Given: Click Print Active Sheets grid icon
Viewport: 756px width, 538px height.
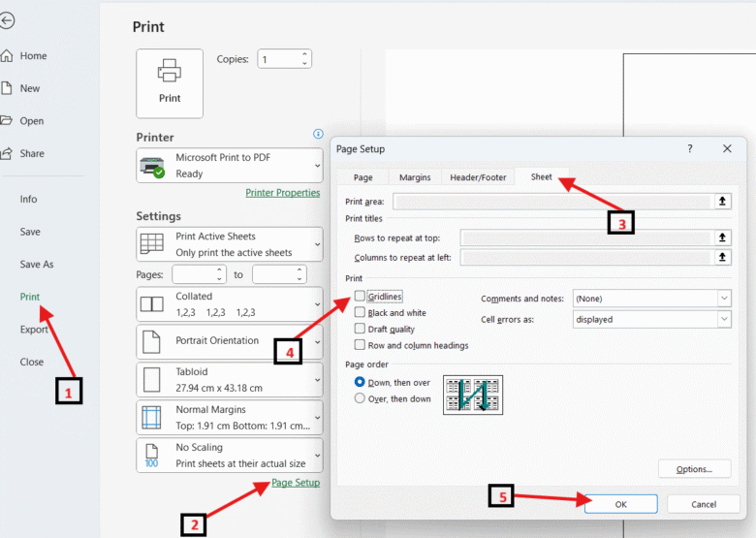Looking at the screenshot, I should coord(152,243).
